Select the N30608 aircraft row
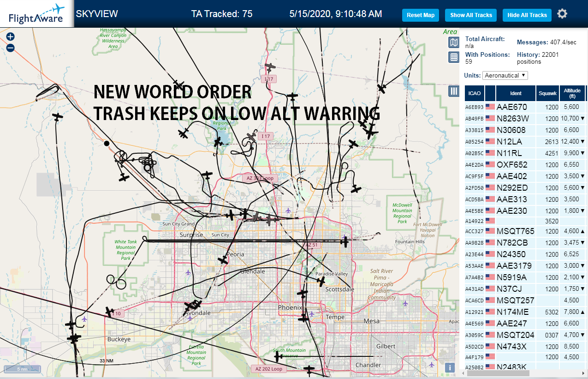Image resolution: width=588 pixels, height=379 pixels. click(x=525, y=130)
